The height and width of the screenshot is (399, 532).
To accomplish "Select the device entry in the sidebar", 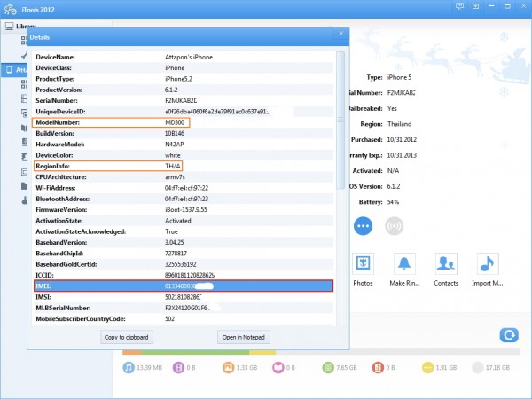I will click(14, 70).
